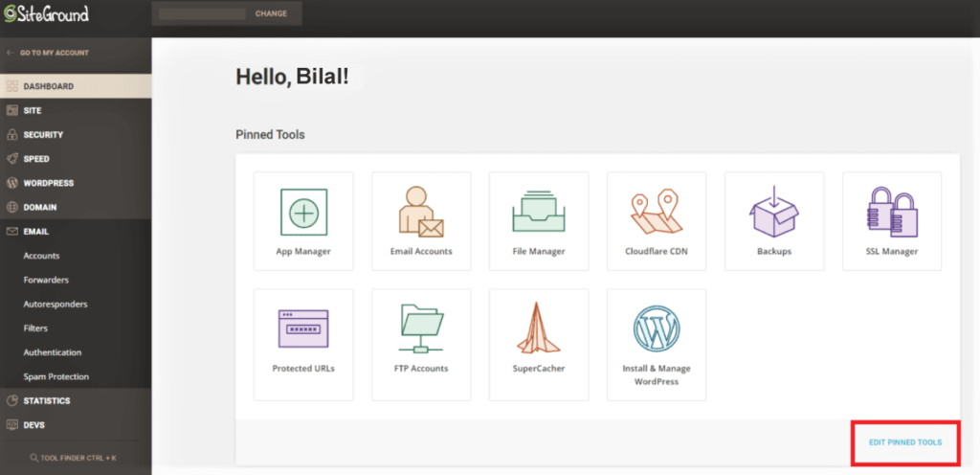
Task: Click the Security lock icon in sidebar
Action: coord(11,134)
